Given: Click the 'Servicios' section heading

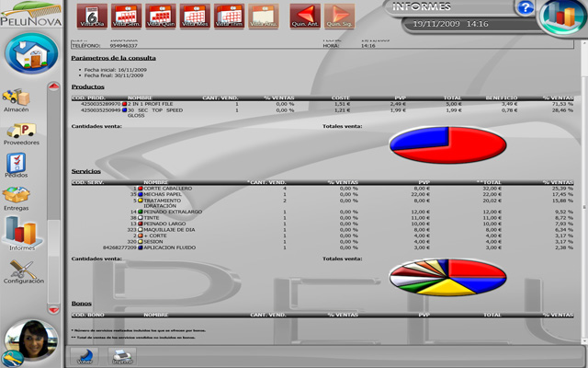Looking at the screenshot, I should pyautogui.click(x=85, y=171).
